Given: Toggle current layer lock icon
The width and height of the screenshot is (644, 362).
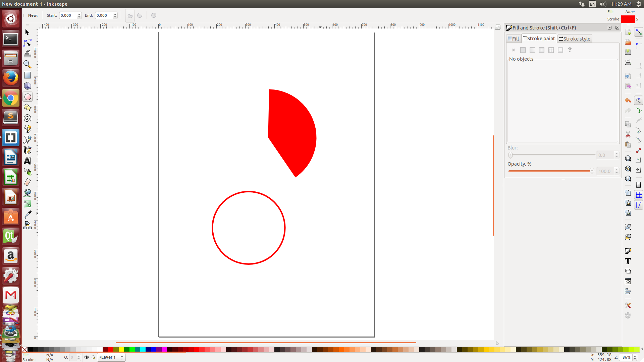Looking at the screenshot, I should tap(93, 357).
